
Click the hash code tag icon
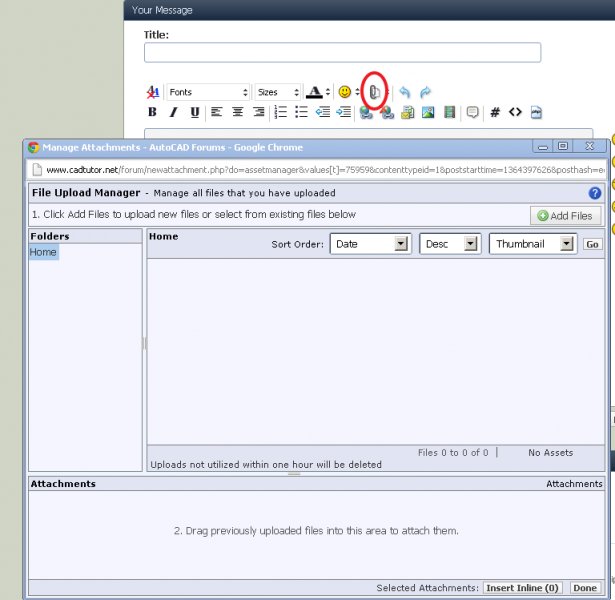[495, 113]
